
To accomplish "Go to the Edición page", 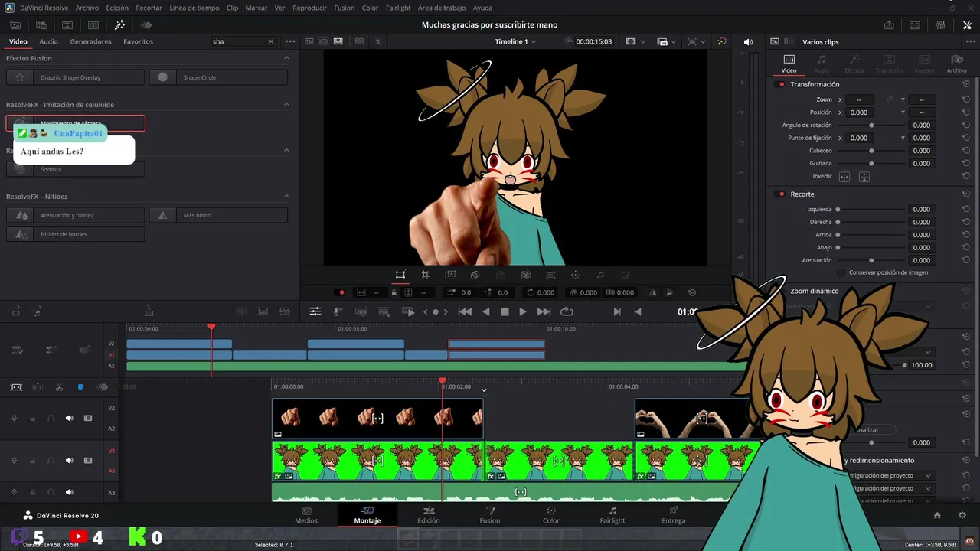I will (428, 515).
